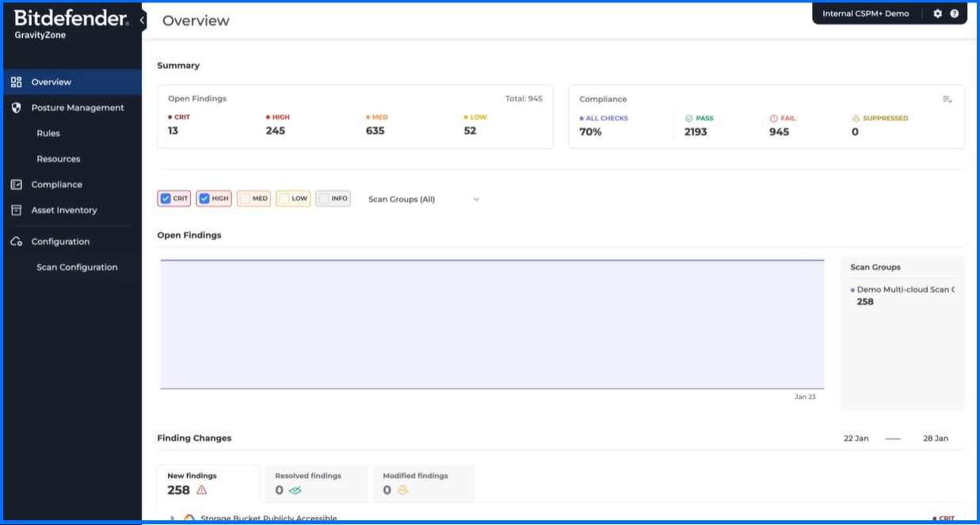980x525 pixels.
Task: Open the Compliance card filter list icon
Action: click(x=947, y=99)
